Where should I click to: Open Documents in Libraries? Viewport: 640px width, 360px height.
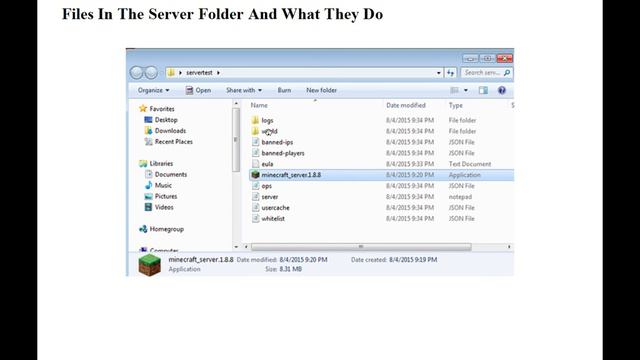[x=171, y=174]
